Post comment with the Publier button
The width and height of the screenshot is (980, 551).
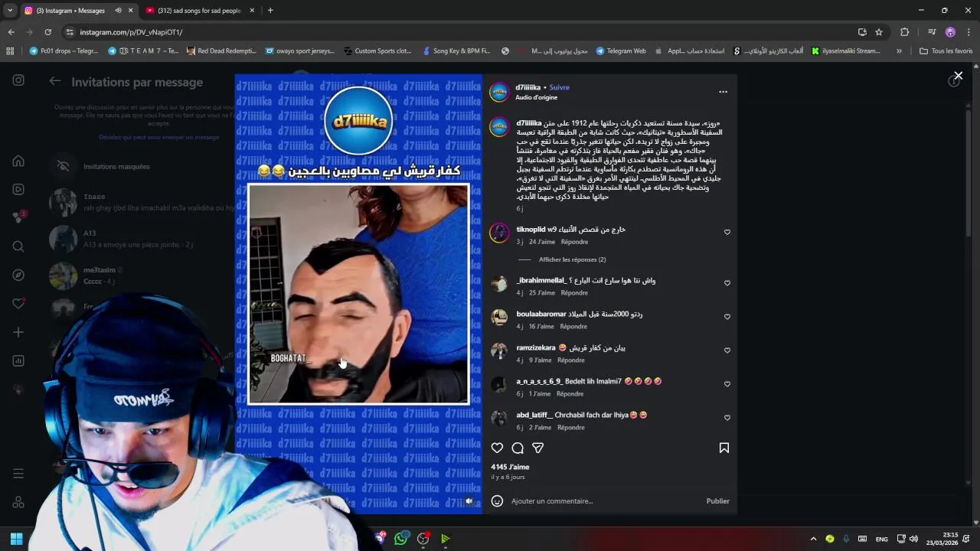coord(717,500)
